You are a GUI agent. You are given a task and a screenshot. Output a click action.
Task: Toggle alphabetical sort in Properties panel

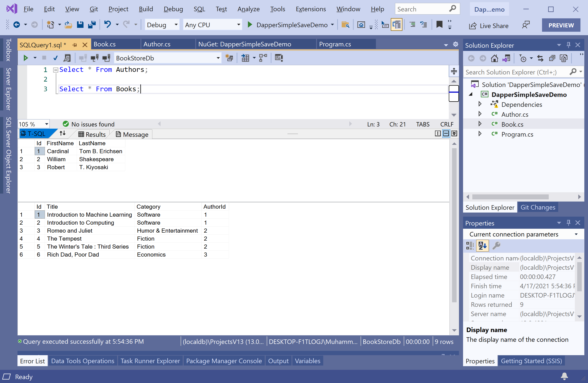482,246
